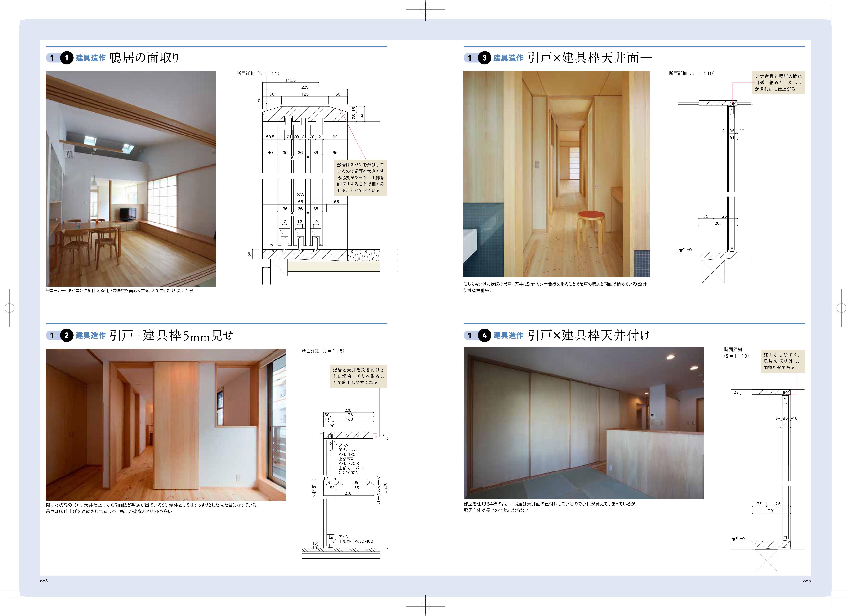Click the callout beginning シナ合板と鴨居の間は
Image resolution: width=851 pixels, height=616 pixels.
(x=779, y=83)
